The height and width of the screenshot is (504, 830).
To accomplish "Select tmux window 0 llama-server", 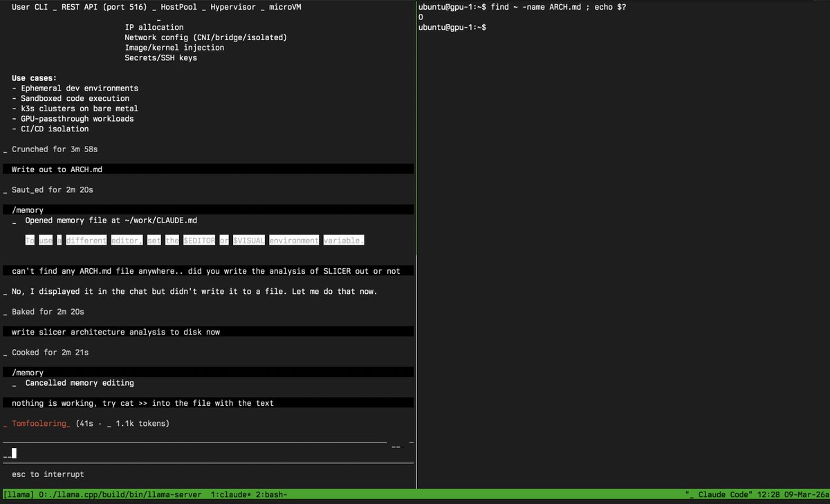I will [120, 495].
